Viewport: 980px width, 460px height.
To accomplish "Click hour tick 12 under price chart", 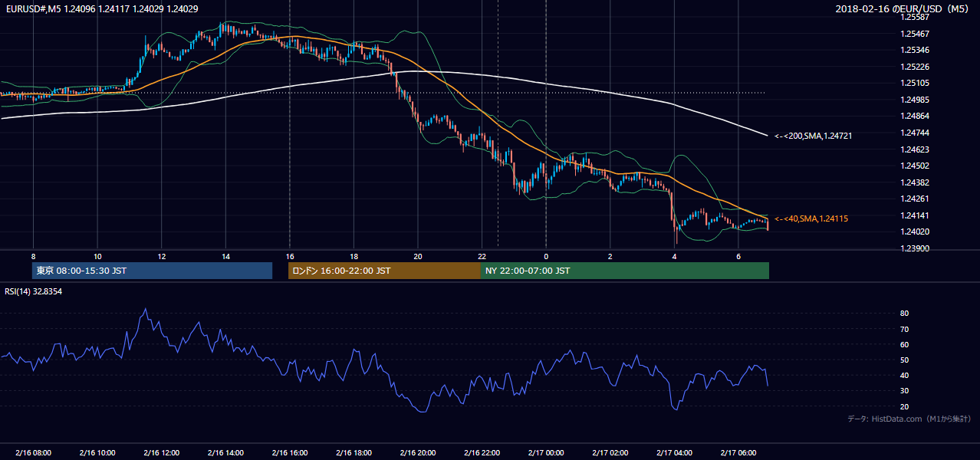I will click(x=161, y=256).
